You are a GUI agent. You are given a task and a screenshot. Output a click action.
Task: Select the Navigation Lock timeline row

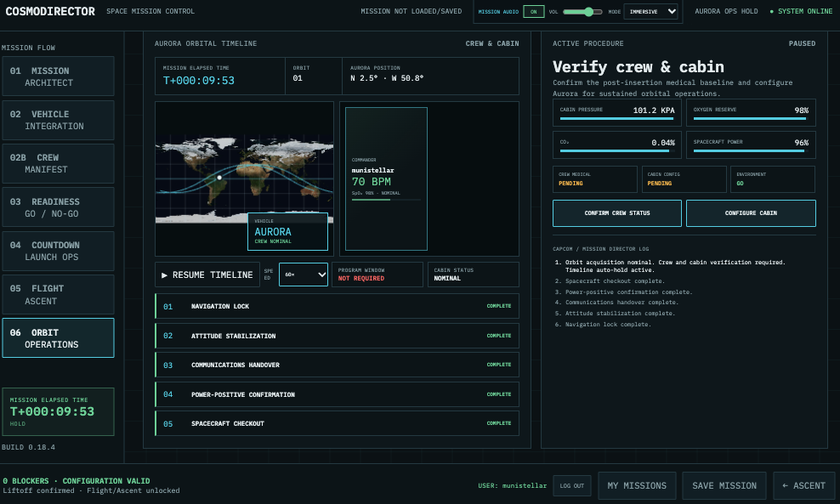click(x=337, y=306)
